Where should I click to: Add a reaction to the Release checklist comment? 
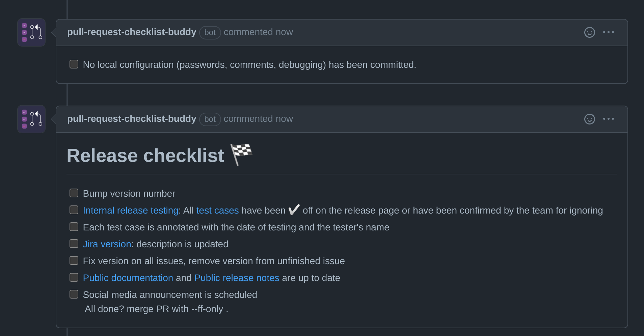(589, 119)
